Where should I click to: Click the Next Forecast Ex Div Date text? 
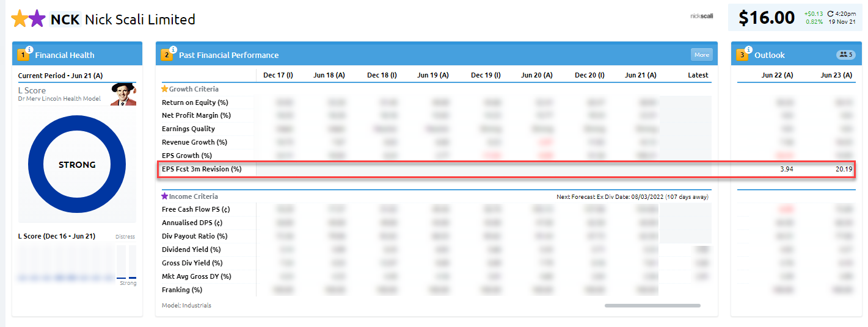[x=632, y=196]
